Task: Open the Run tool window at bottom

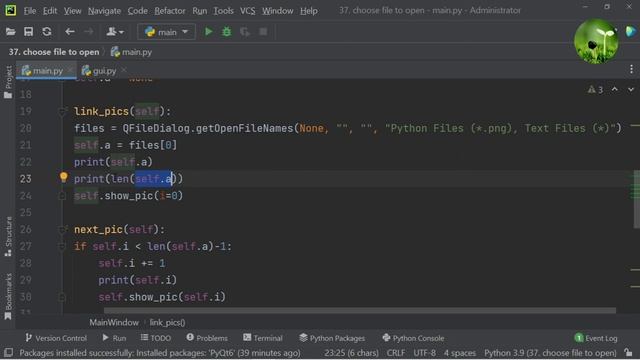Action: click(x=114, y=338)
